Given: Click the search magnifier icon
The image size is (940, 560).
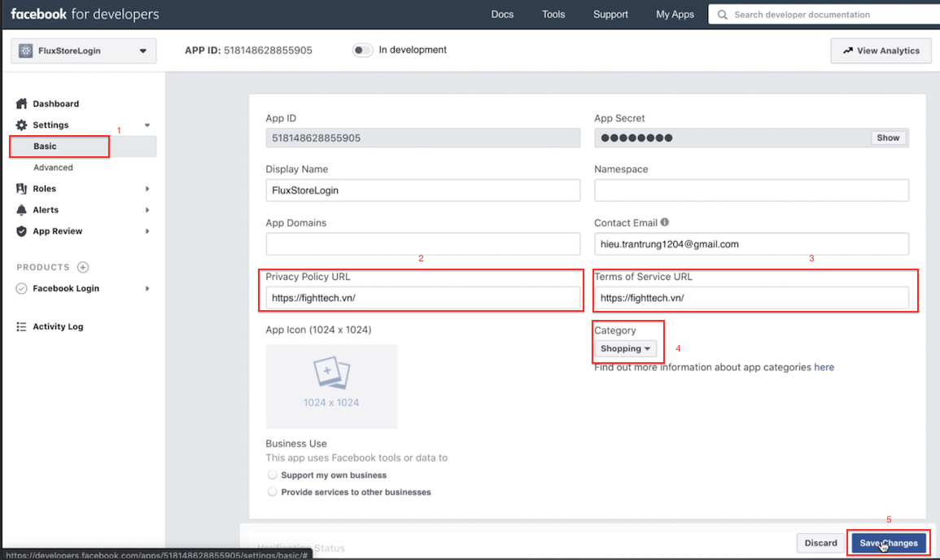Looking at the screenshot, I should (x=723, y=15).
